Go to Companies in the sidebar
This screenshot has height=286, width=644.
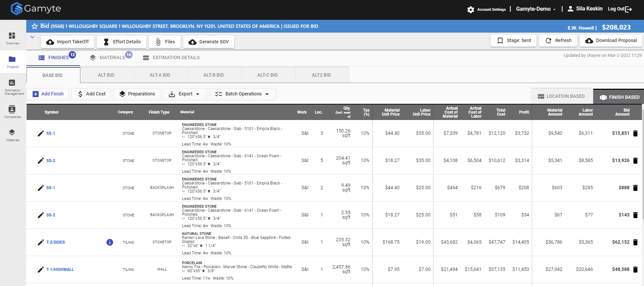point(12,112)
